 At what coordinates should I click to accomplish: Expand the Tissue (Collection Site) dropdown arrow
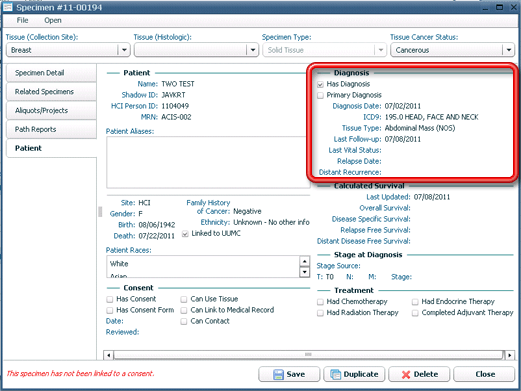pos(124,50)
